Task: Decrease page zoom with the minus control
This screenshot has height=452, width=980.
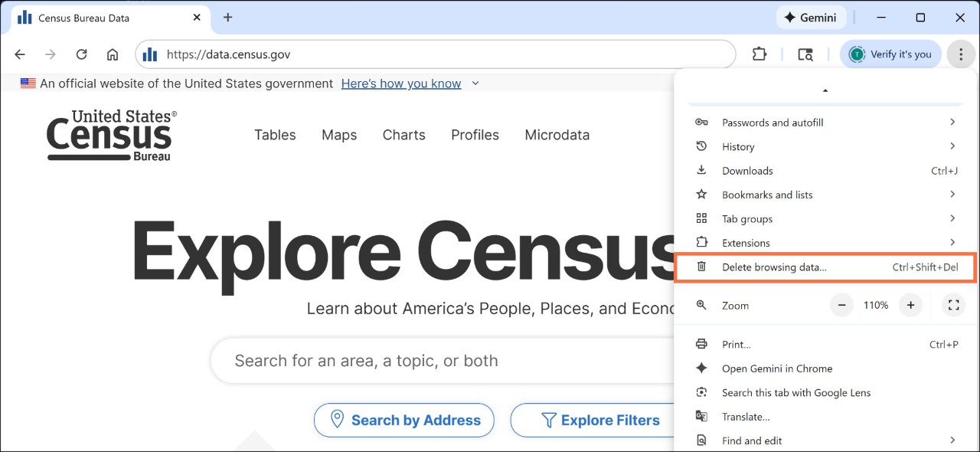Action: 841,304
